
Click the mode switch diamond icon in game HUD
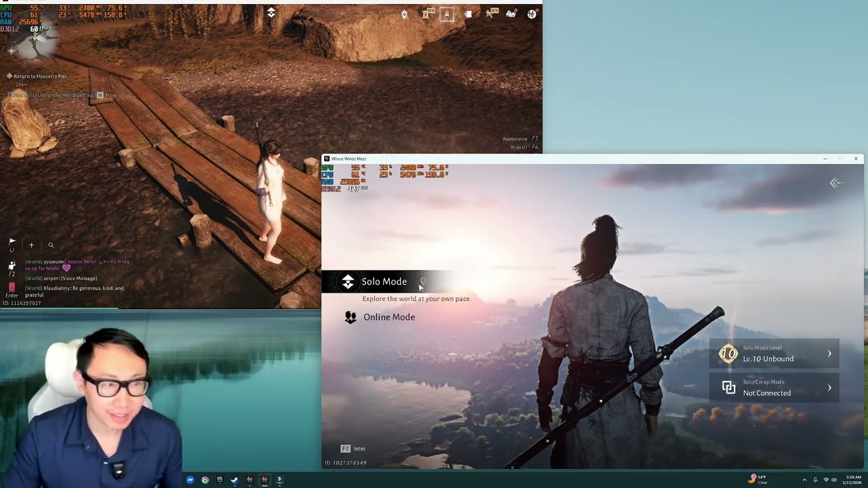[x=271, y=13]
